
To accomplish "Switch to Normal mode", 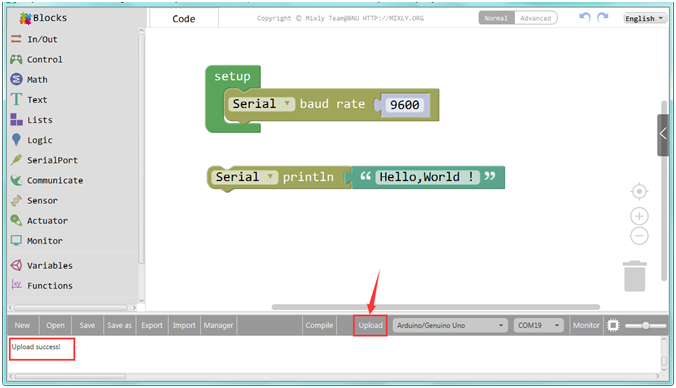I will pos(496,18).
